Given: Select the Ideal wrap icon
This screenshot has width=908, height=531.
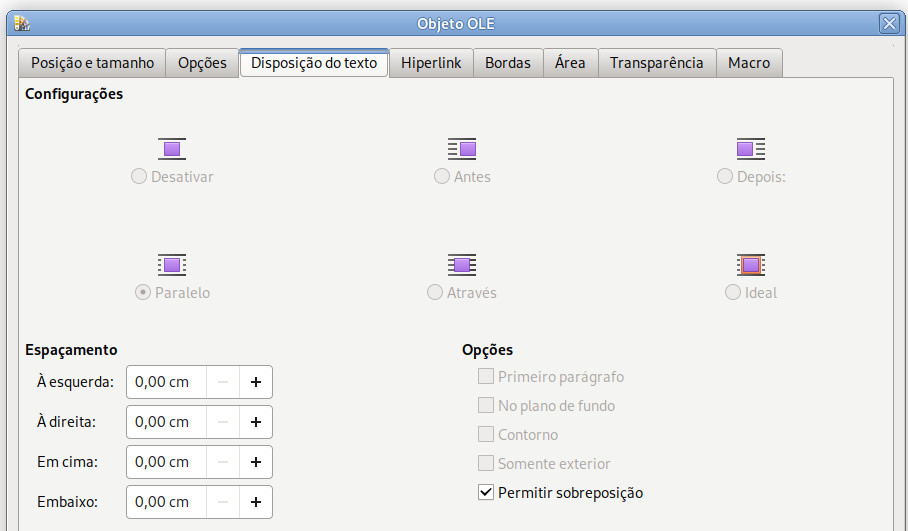Looking at the screenshot, I should tap(750, 265).
